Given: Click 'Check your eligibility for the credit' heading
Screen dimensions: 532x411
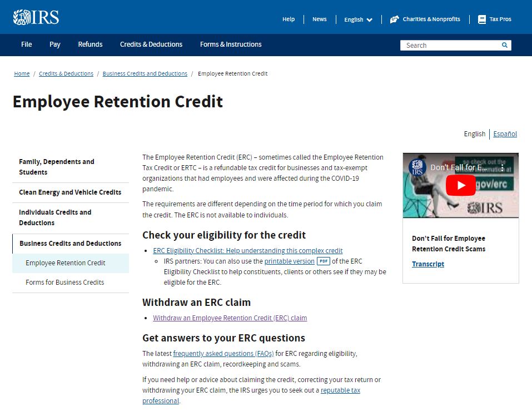Looking at the screenshot, I should (x=224, y=235).
